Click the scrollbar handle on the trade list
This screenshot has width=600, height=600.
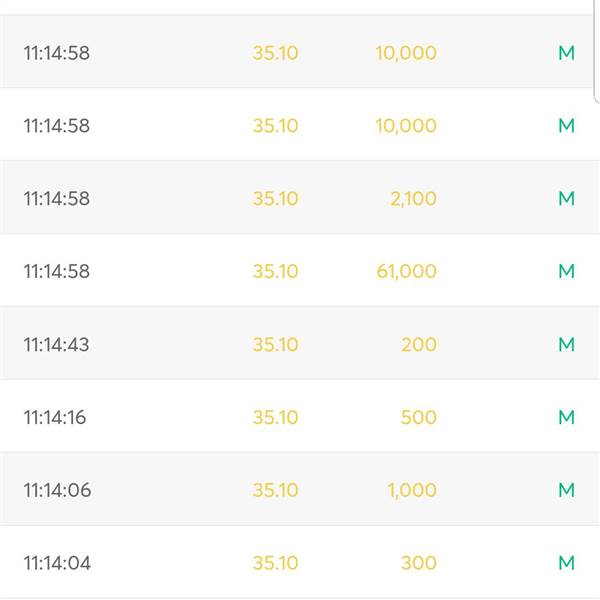point(597,52)
